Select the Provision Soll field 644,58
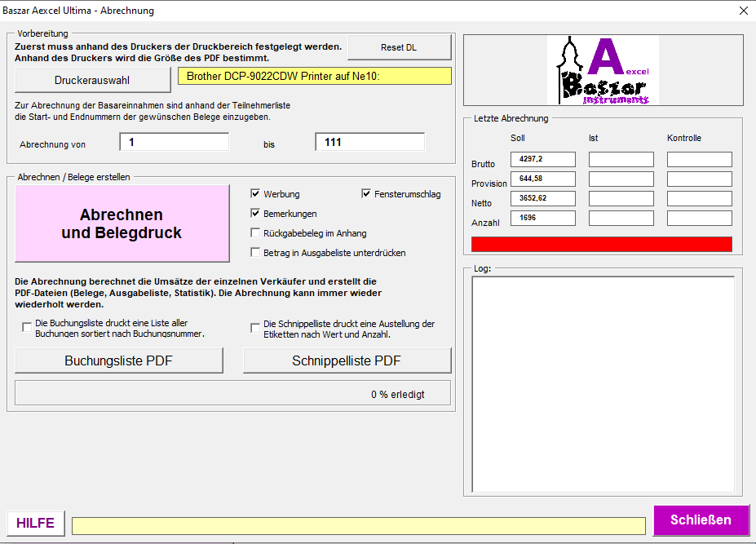The image size is (756, 544). pos(543,179)
